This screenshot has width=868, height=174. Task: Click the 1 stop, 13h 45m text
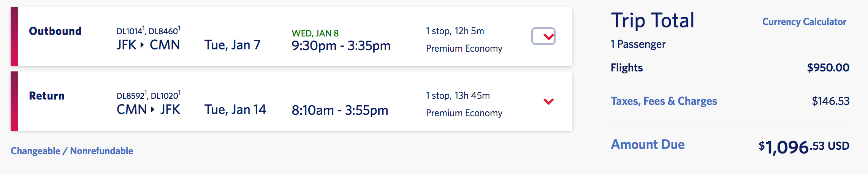pos(458,96)
